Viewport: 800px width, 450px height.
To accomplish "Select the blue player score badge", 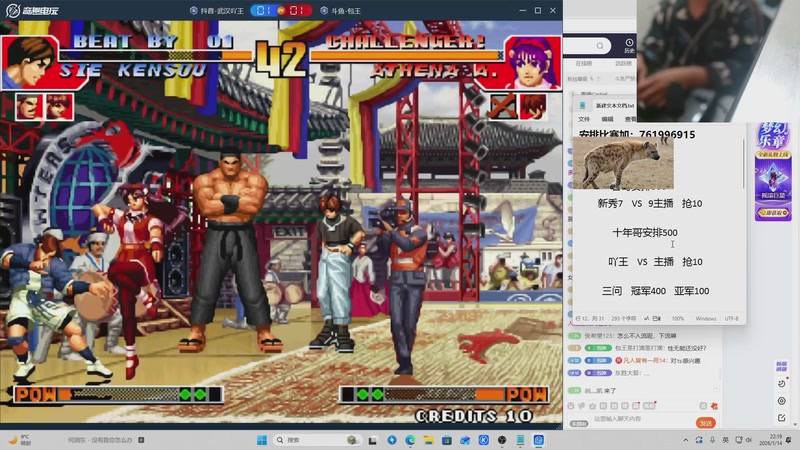I will coord(263,10).
